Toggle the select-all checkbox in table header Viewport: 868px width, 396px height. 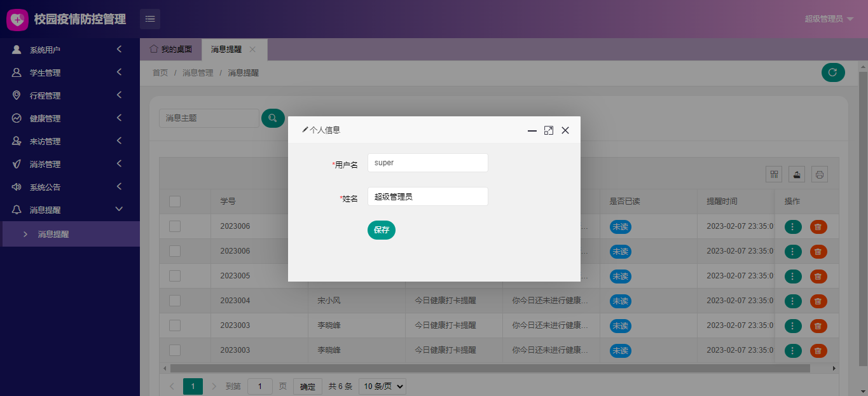(x=175, y=201)
